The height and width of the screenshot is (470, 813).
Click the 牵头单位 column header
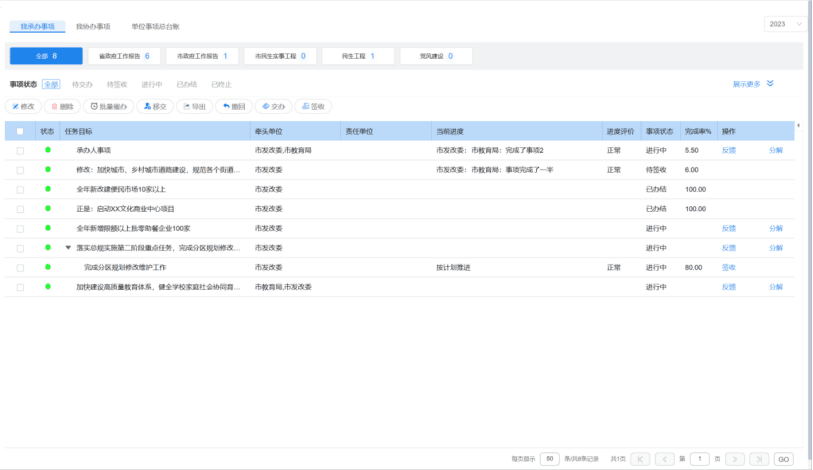(296, 131)
